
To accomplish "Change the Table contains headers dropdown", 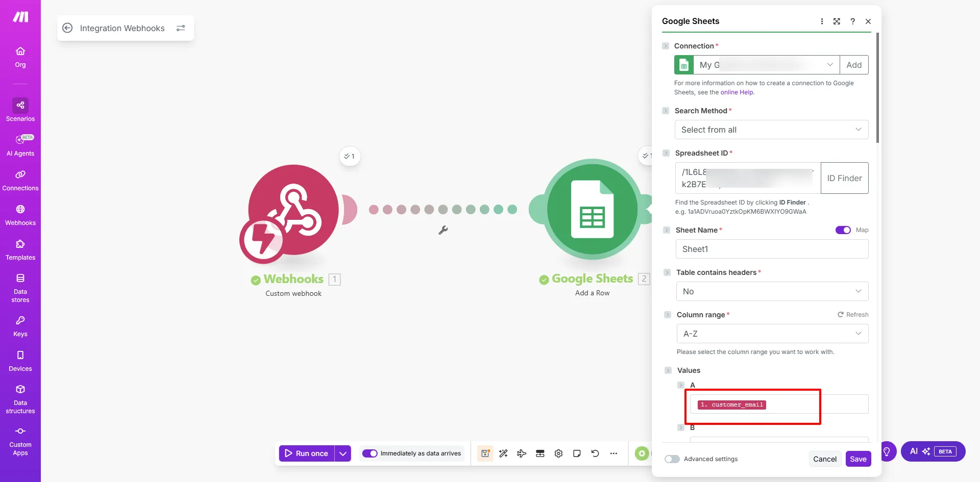I will 771,291.
